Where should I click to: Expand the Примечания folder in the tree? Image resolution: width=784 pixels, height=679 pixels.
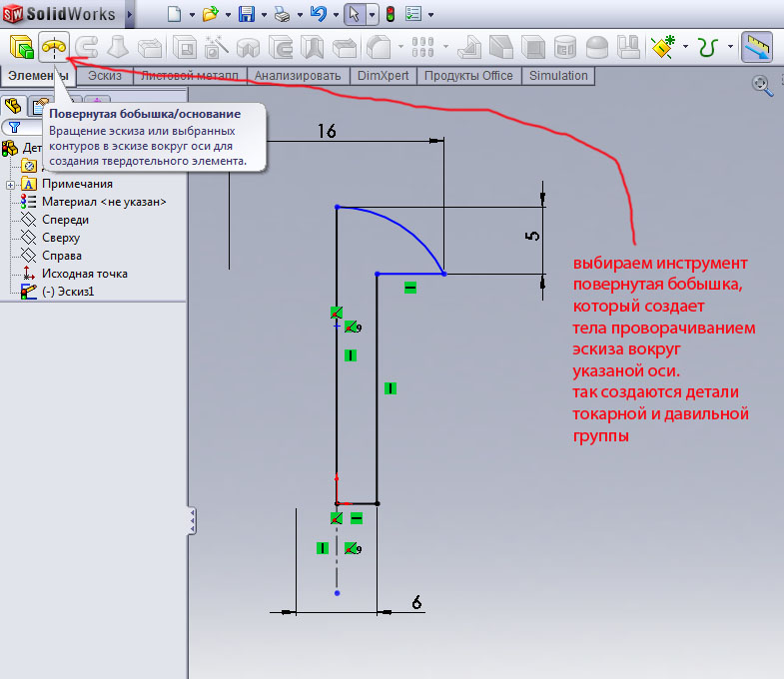[9, 184]
